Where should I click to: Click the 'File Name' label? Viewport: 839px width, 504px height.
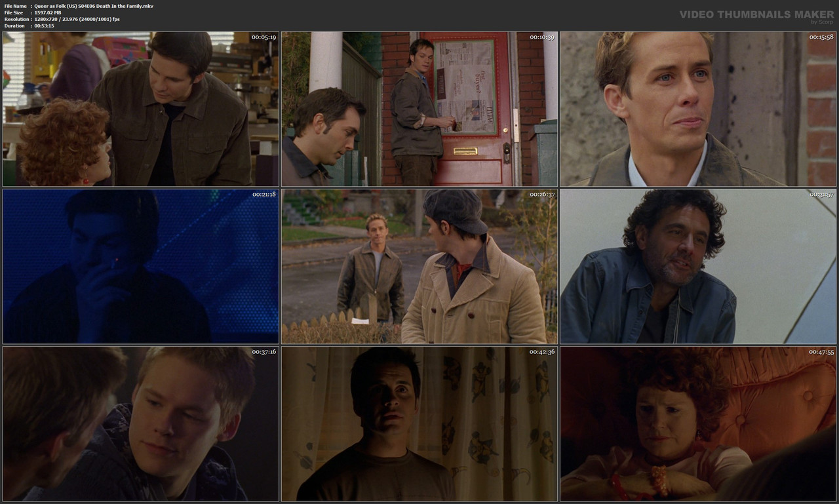pos(15,6)
